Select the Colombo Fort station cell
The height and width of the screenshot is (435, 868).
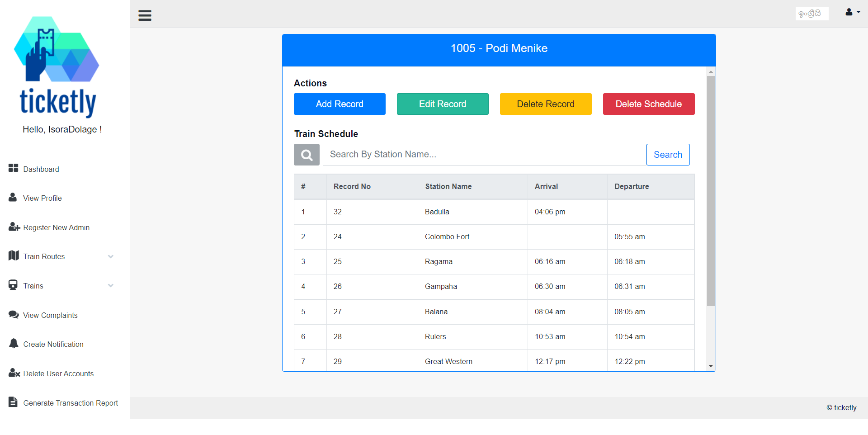coord(472,236)
